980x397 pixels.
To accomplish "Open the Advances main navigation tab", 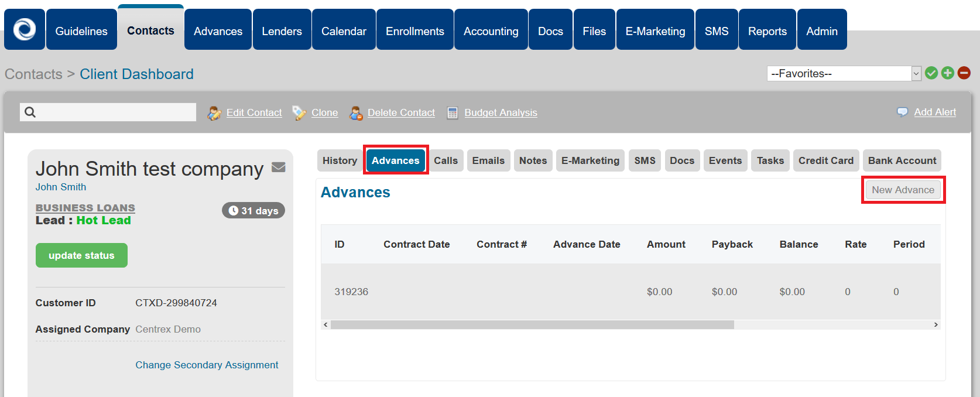I will point(218,29).
